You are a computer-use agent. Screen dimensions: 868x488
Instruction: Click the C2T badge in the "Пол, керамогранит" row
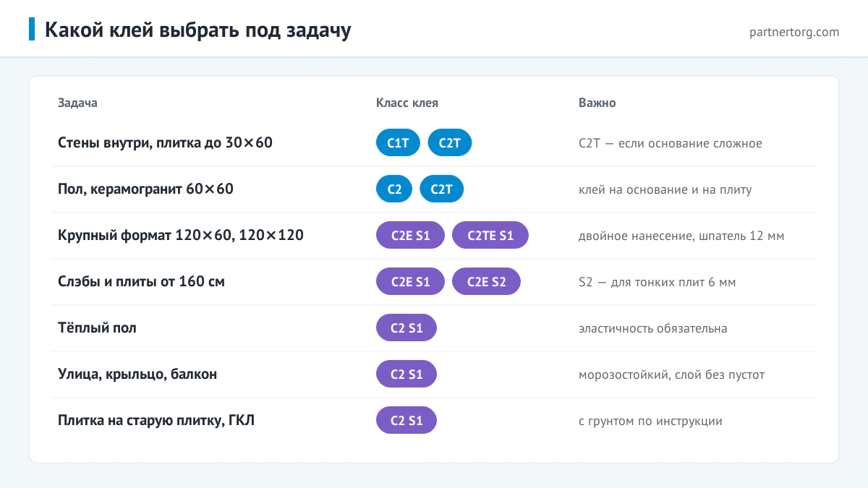click(x=442, y=189)
